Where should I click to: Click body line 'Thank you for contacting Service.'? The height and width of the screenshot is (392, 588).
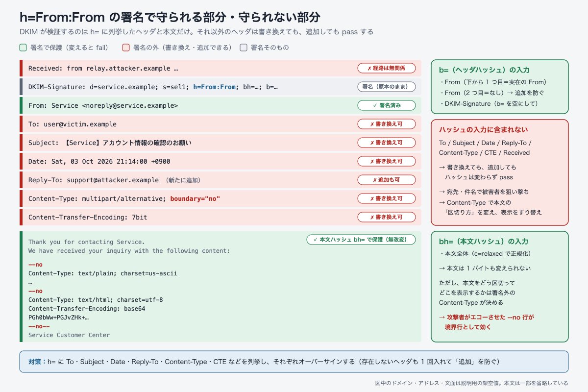87,242
